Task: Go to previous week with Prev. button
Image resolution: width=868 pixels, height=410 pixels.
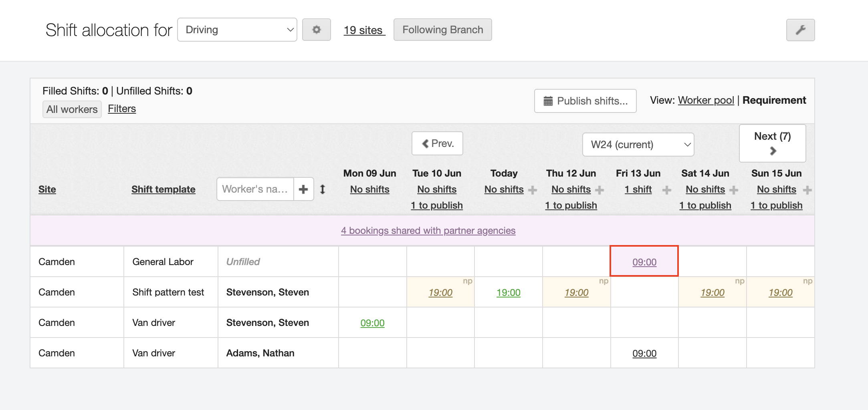Action: (437, 143)
